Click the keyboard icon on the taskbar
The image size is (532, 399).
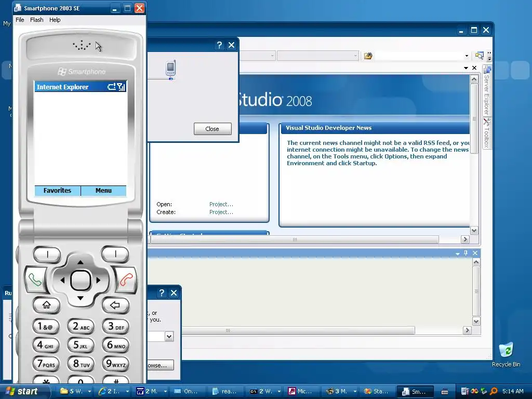click(x=445, y=391)
